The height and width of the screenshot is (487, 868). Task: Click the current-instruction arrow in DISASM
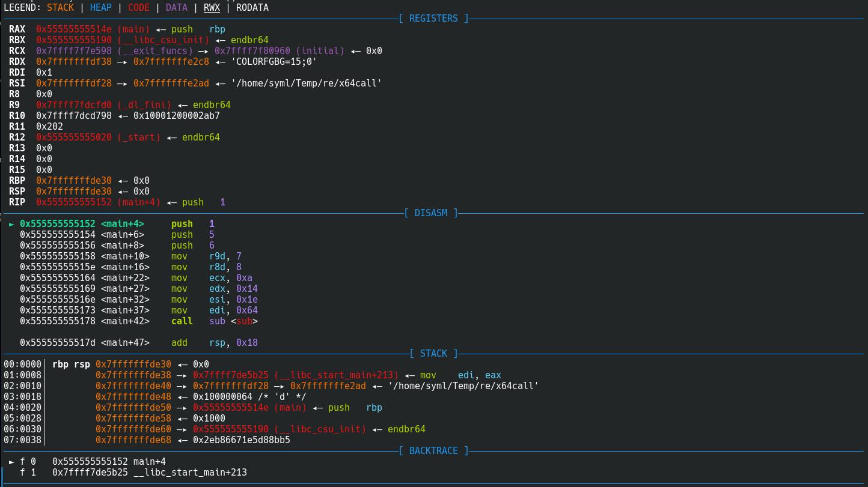(11, 224)
